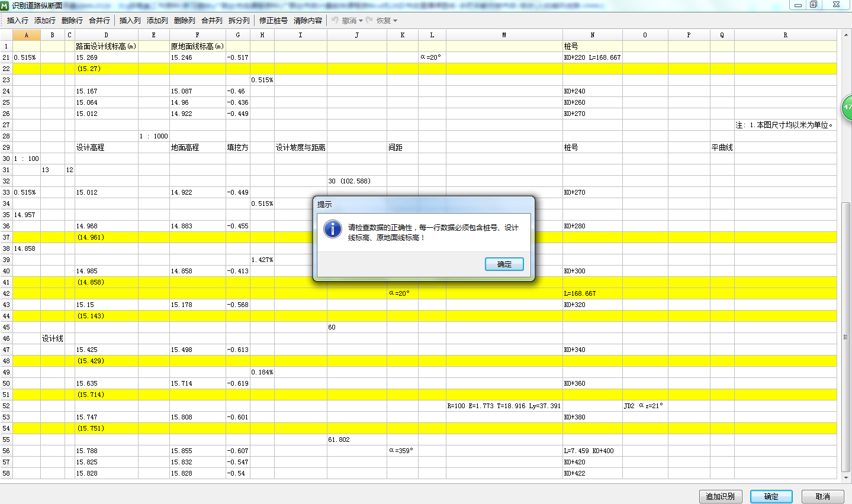Click the 删除列 toolbar button
The height and width of the screenshot is (504, 852).
[185, 20]
